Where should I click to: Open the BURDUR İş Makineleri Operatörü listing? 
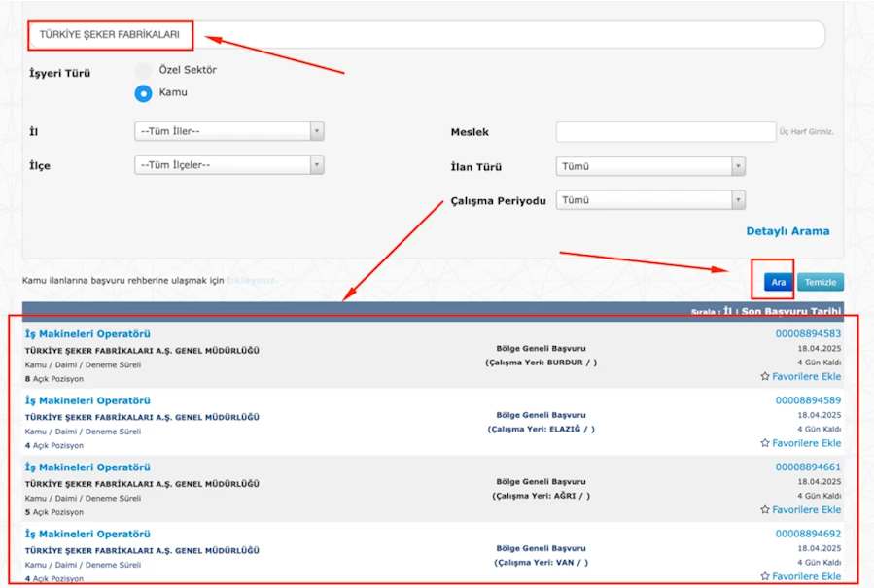87,334
